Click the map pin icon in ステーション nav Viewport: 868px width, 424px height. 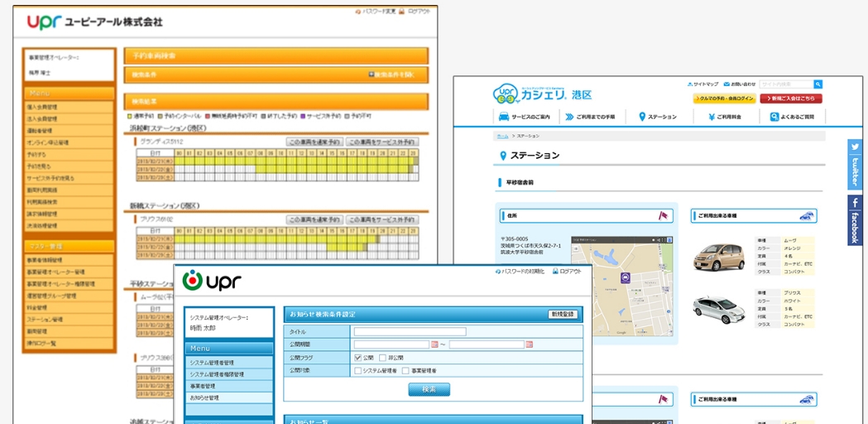coord(642,117)
